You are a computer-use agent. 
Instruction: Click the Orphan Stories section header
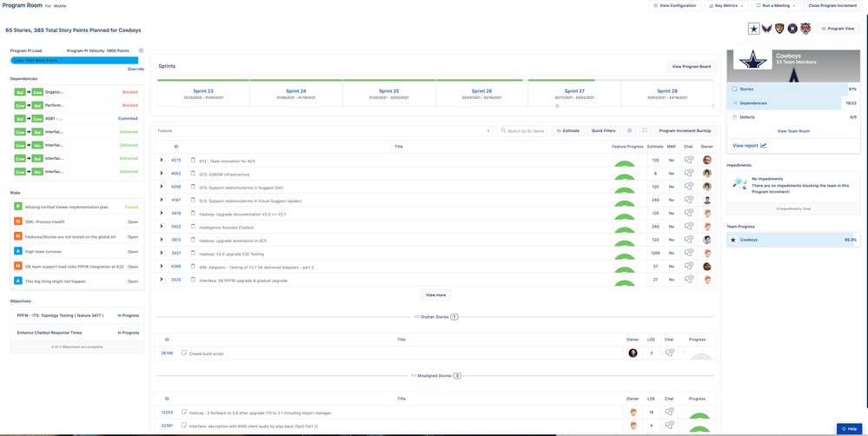pos(435,317)
